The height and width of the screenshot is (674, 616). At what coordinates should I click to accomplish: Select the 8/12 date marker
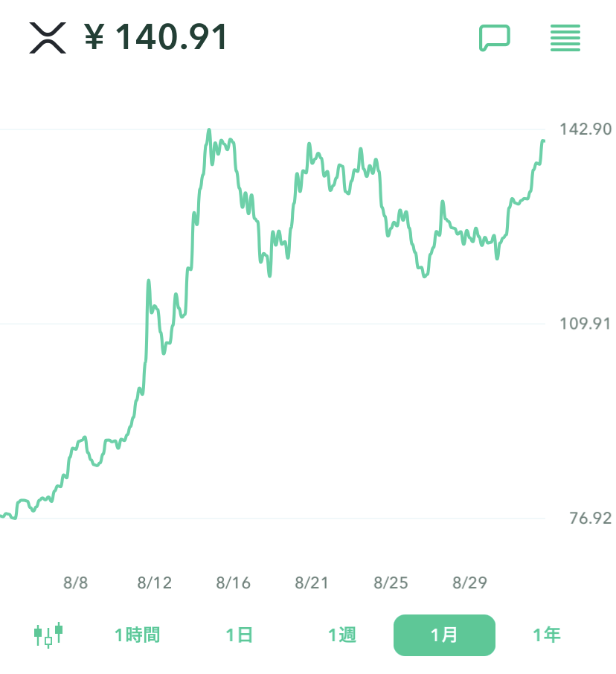[155, 582]
